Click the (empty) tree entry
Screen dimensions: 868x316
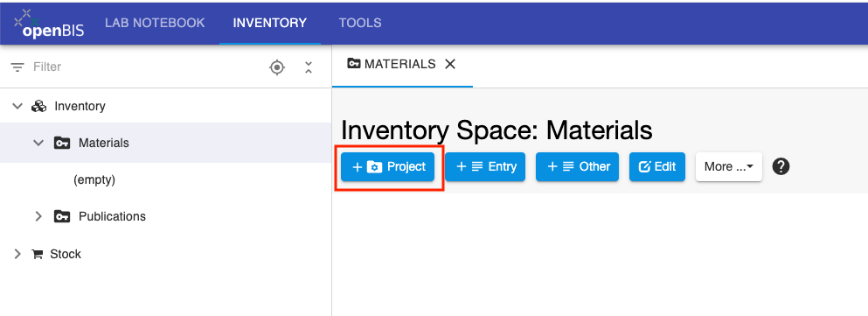(x=94, y=180)
